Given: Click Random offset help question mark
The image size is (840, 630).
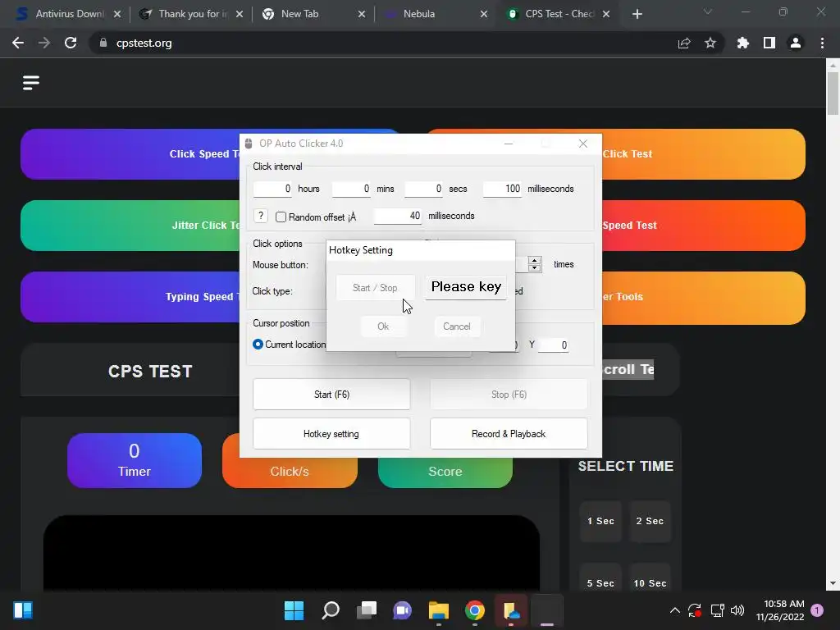Looking at the screenshot, I should (260, 216).
